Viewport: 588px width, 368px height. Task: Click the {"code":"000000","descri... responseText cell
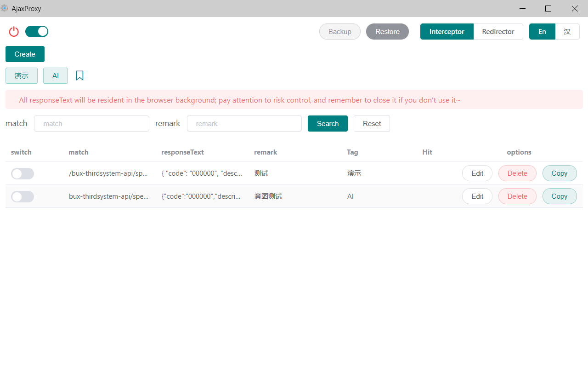pyautogui.click(x=201, y=196)
